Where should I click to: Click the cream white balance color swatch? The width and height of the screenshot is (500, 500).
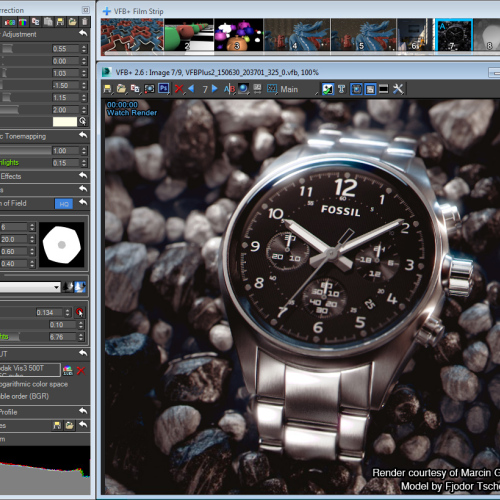click(65, 122)
